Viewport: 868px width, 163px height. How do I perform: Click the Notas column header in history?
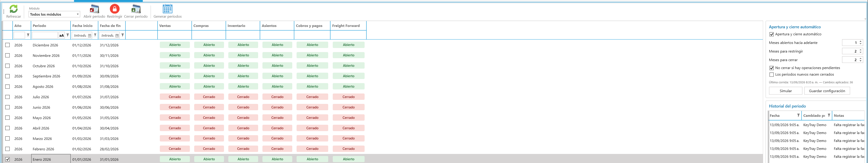848,115
